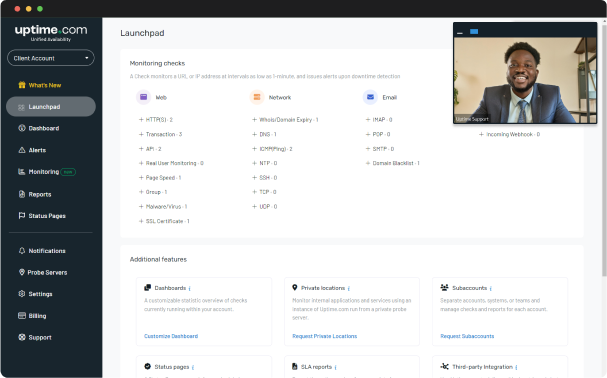Click the Customize Dashboard link
Screen dimensions: 607x378
171,336
